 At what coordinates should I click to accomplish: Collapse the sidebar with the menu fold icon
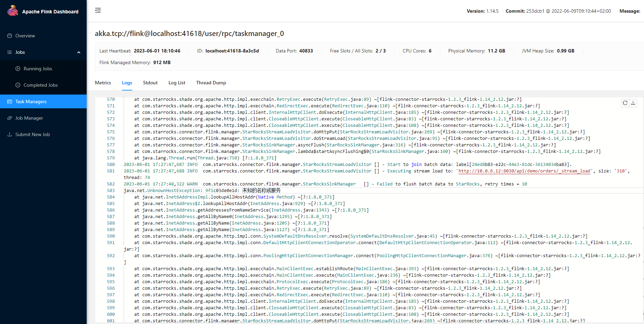98,10
